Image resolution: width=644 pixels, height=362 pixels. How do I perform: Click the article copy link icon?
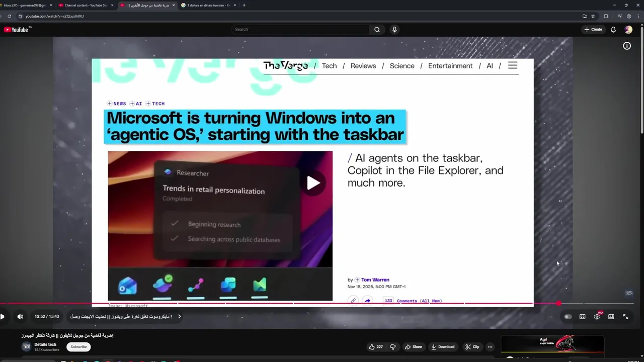click(x=353, y=301)
